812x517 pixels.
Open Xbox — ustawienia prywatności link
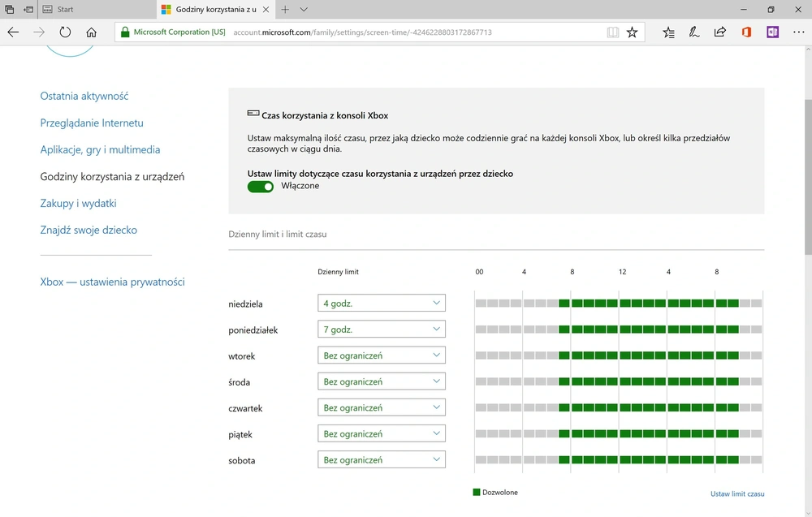pos(112,282)
